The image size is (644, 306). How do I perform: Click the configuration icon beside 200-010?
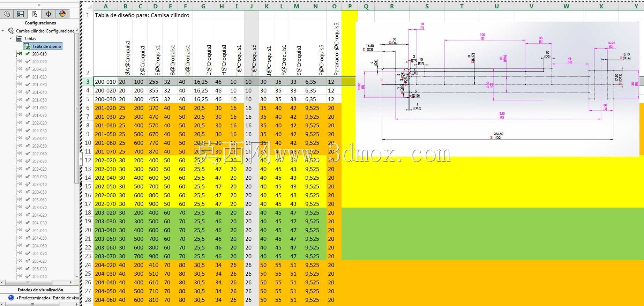click(x=19, y=54)
